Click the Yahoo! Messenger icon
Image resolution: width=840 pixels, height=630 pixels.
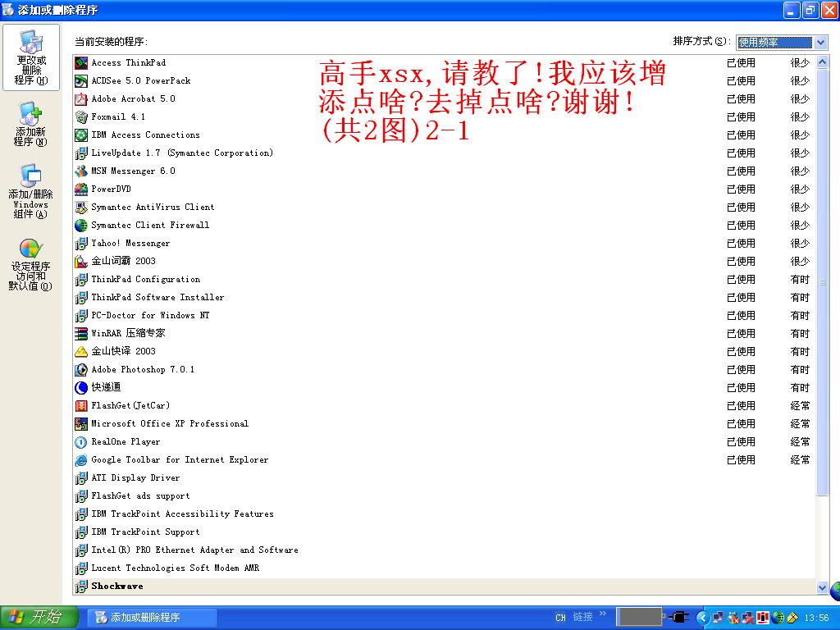[x=81, y=243]
